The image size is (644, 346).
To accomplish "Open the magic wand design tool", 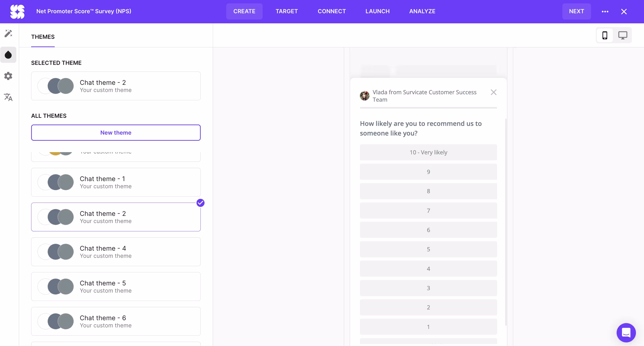I will [x=8, y=33].
